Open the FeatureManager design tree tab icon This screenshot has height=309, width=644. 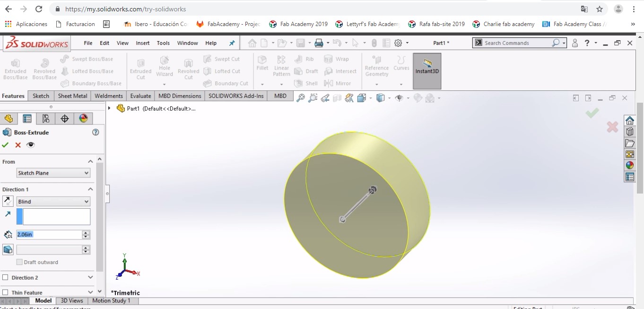[9, 118]
